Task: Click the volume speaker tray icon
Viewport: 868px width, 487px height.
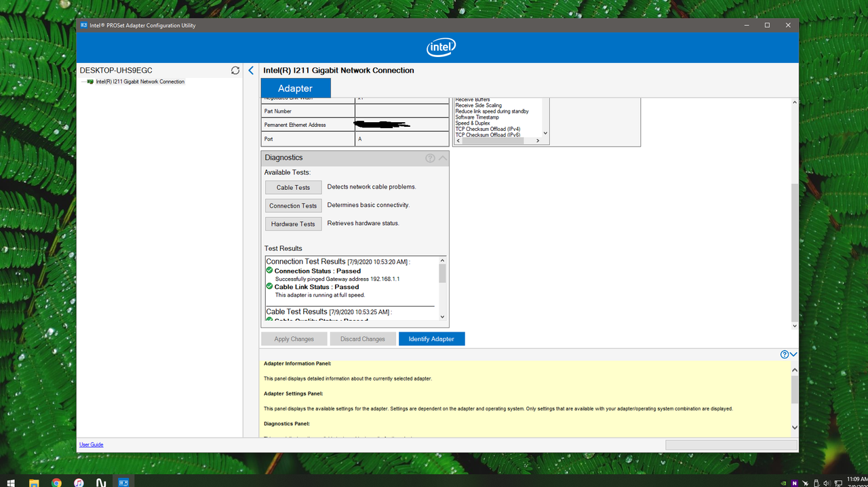Action: [x=827, y=483]
